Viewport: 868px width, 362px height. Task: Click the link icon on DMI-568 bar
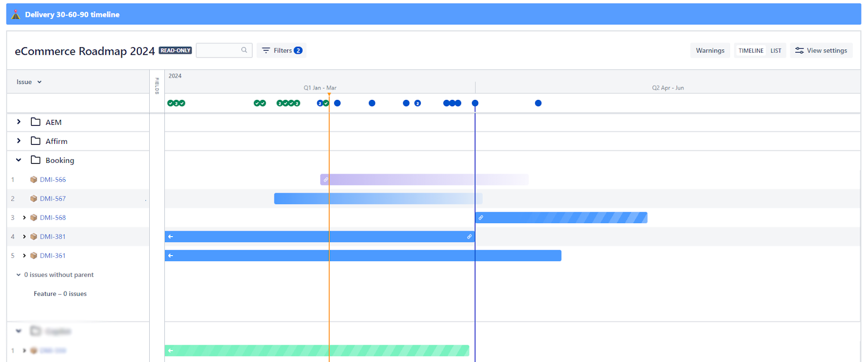(x=481, y=218)
